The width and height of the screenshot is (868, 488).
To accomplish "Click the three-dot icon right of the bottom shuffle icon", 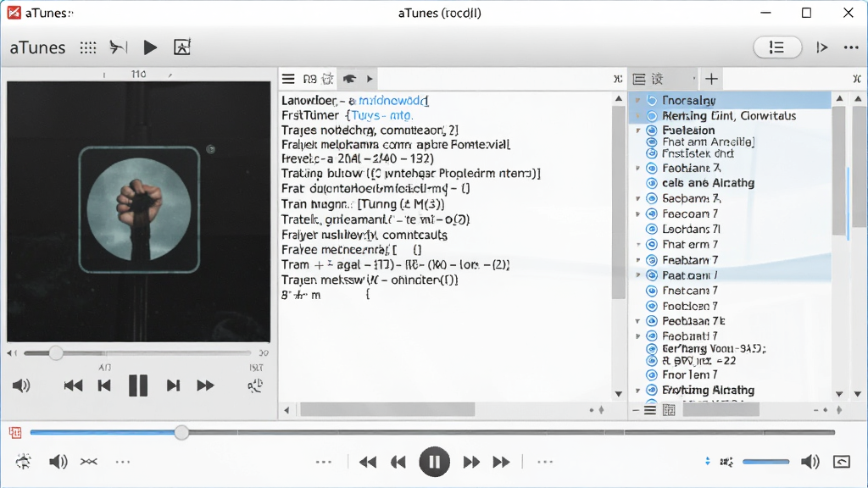I will 122,462.
